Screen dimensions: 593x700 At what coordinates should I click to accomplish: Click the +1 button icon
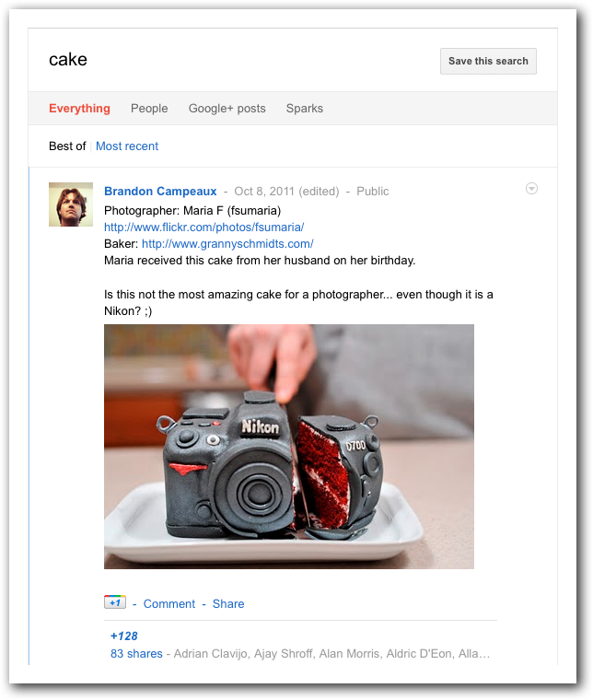pos(115,602)
